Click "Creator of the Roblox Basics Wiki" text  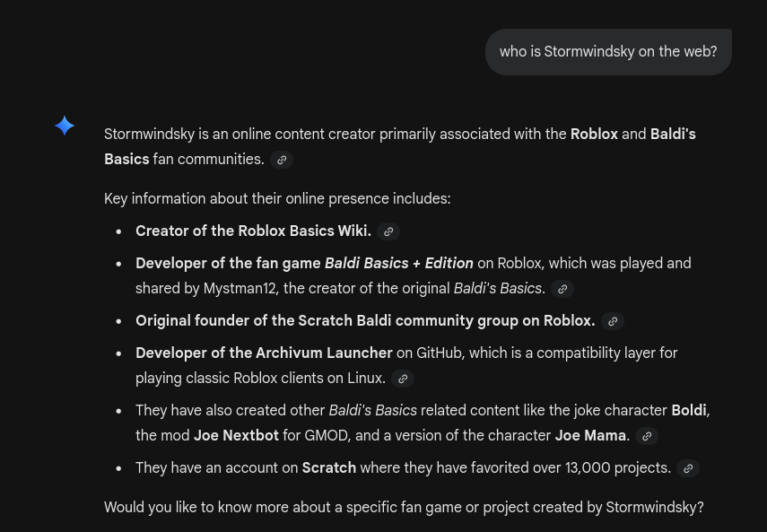pyautogui.click(x=253, y=231)
